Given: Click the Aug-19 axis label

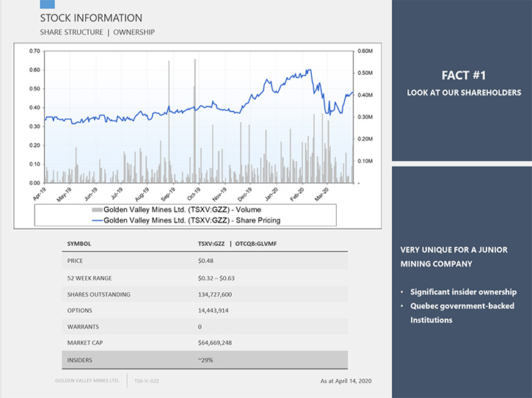Looking at the screenshot, I should [x=142, y=195].
